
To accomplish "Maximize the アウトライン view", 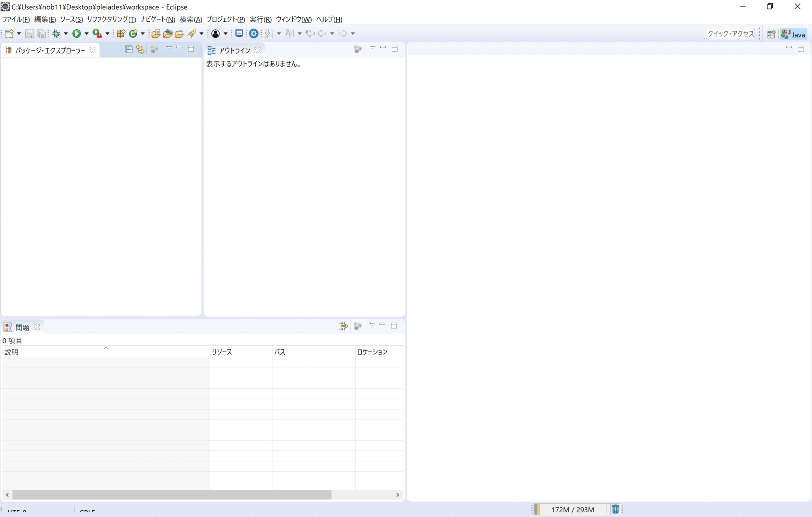I will click(x=395, y=48).
